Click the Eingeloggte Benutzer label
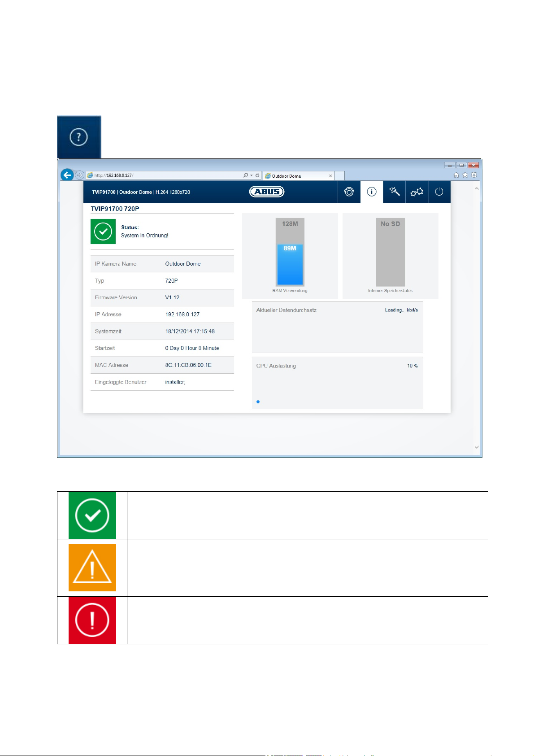The height and width of the screenshot is (756, 534). pyautogui.click(x=121, y=382)
